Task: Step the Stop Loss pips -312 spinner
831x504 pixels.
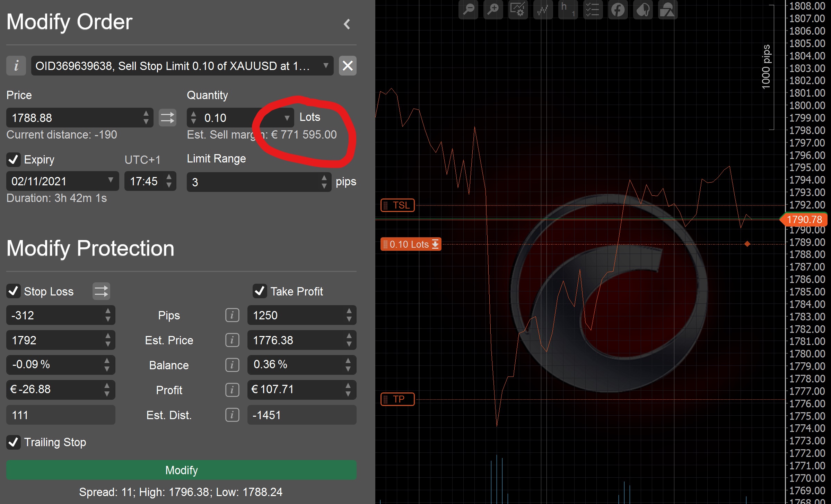Action: pyautogui.click(x=108, y=315)
